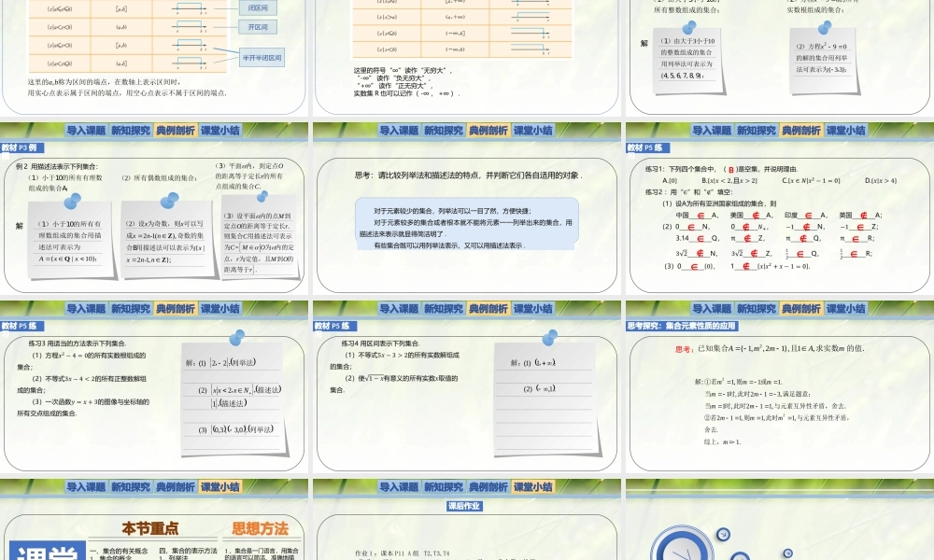Click the blue pushpin on 例2 solution note
The width and height of the screenshot is (934, 560).
pyautogui.click(x=72, y=202)
